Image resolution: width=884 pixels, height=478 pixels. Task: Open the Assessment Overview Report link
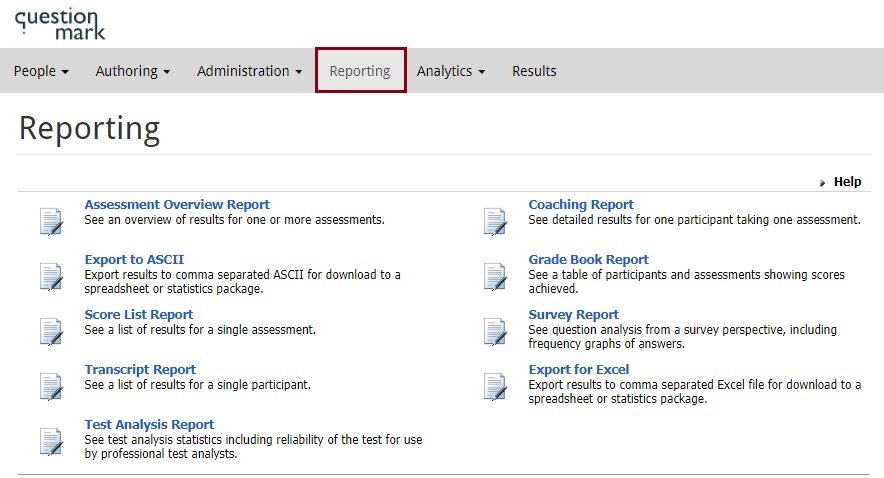tap(177, 205)
